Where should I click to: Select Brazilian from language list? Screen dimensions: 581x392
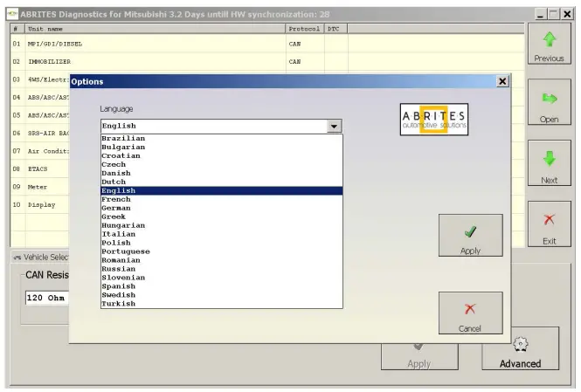pos(222,139)
